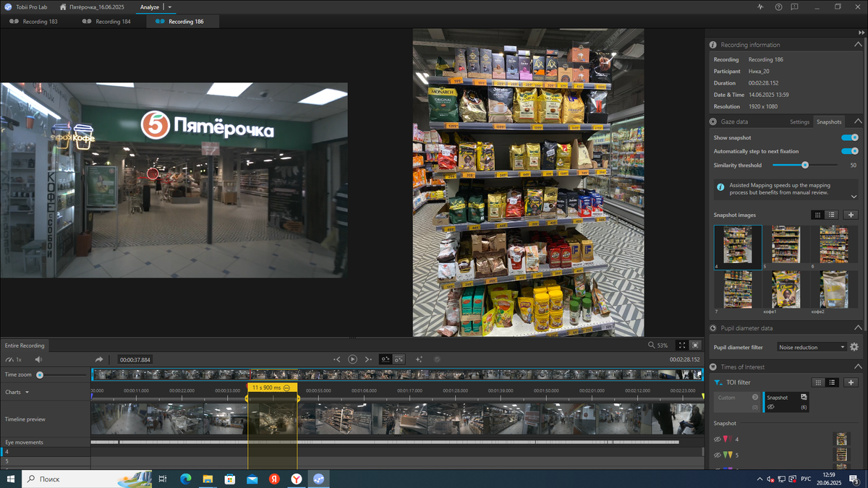Select snapshot thumbnail 4
Viewport: 868px width, 488px height.
tap(738, 247)
